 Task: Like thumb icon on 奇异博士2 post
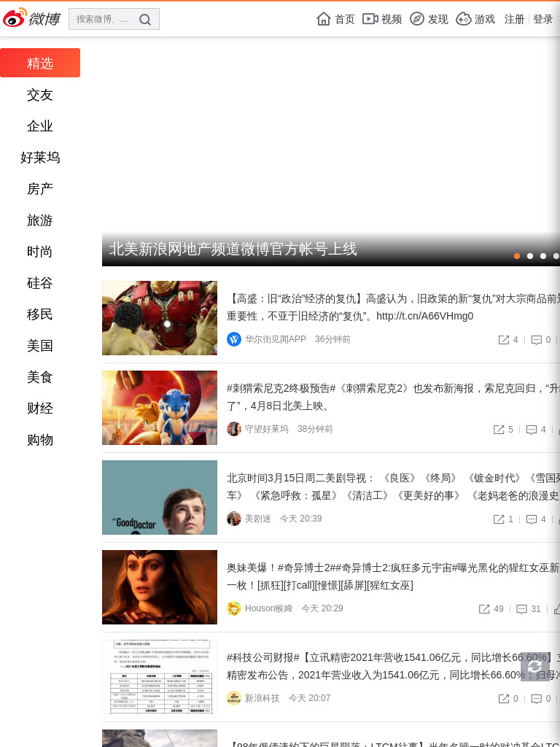pos(556,609)
